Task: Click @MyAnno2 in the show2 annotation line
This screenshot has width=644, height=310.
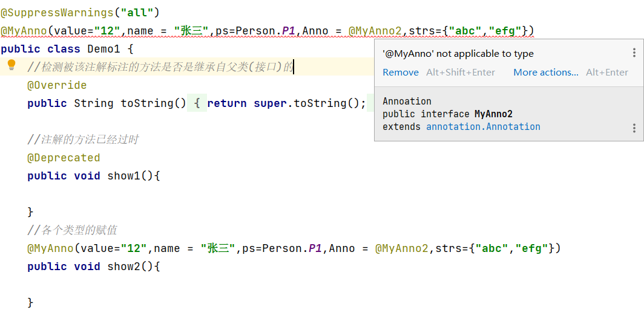Action: pos(402,248)
